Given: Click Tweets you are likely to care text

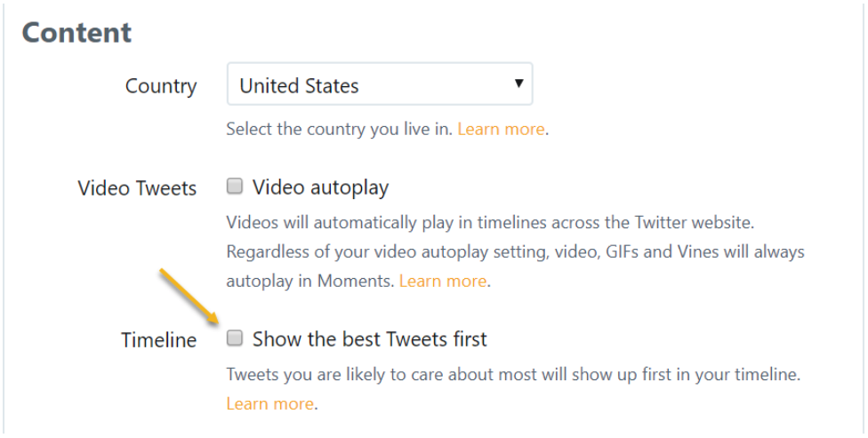Looking at the screenshot, I should click(x=513, y=374).
